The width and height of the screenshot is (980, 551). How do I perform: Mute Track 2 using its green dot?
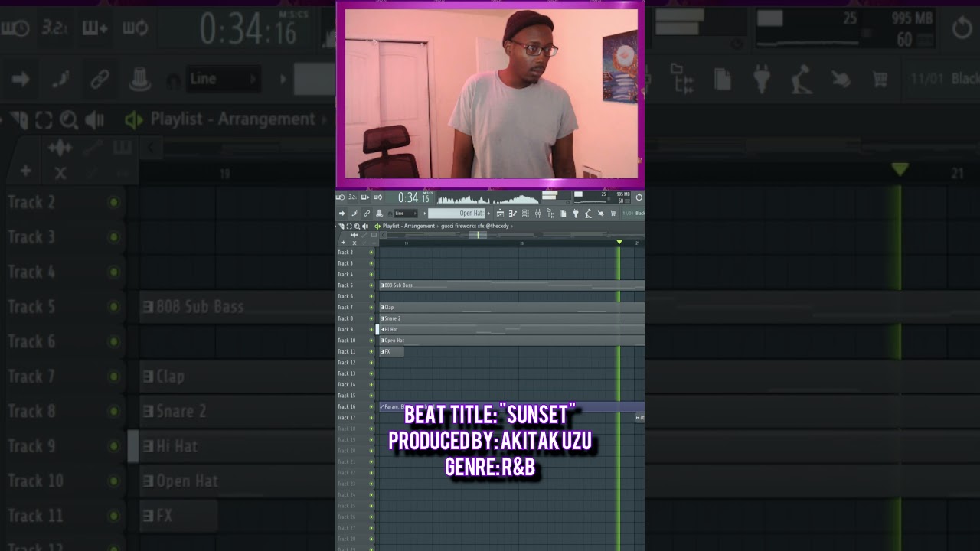(x=371, y=253)
